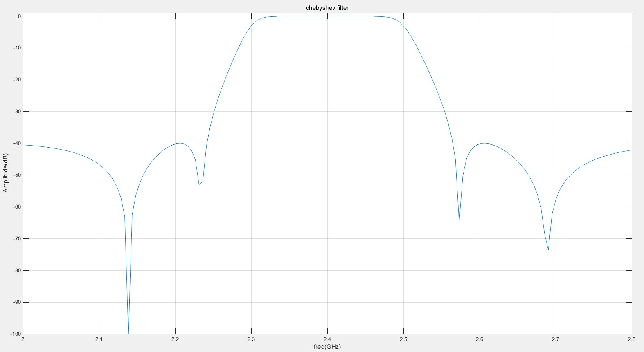
Task: Click the x-axis tick label 2.3
Action: point(251,339)
